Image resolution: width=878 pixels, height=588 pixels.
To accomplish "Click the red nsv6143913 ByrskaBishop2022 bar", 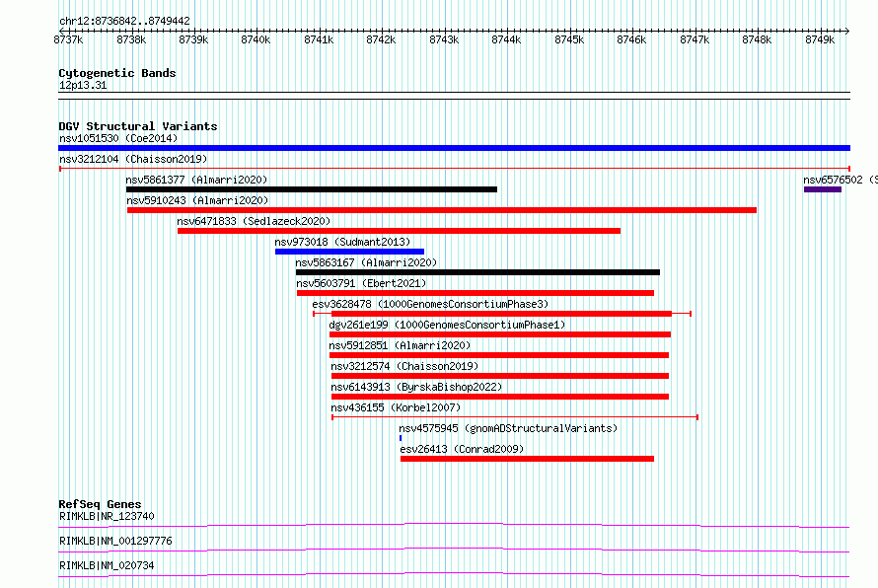I will point(500,397).
